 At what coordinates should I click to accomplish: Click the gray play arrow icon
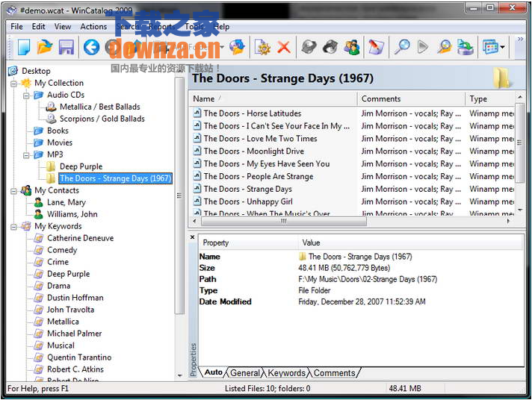(x=422, y=47)
